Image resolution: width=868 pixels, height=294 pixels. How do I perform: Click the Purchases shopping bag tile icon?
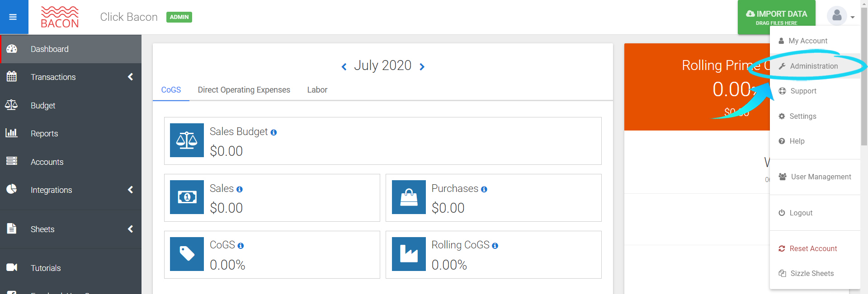coord(409,197)
